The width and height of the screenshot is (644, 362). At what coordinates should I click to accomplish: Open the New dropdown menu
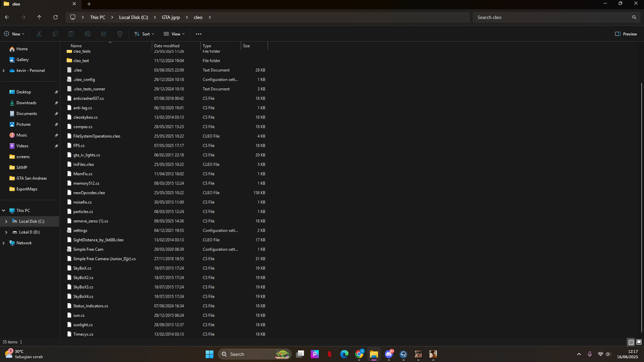[x=14, y=34]
